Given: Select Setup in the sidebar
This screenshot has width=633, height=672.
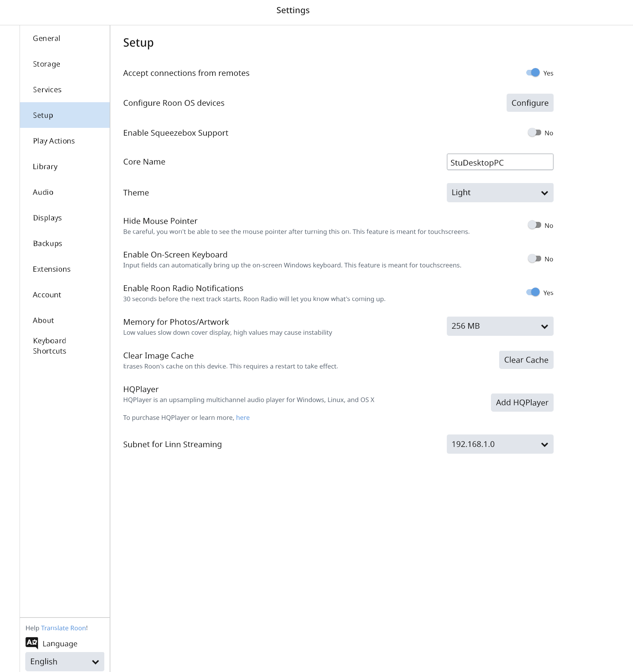Looking at the screenshot, I should tap(65, 115).
